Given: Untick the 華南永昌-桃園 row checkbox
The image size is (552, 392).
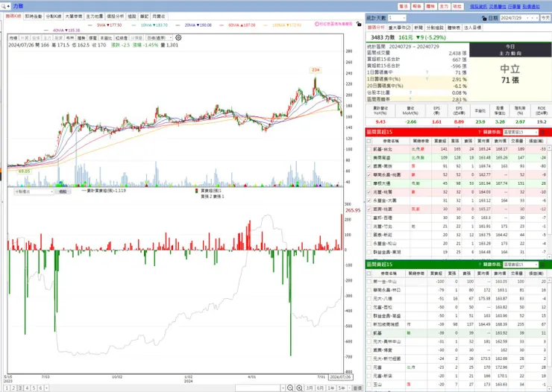Looking at the screenshot, I should 369,174.
